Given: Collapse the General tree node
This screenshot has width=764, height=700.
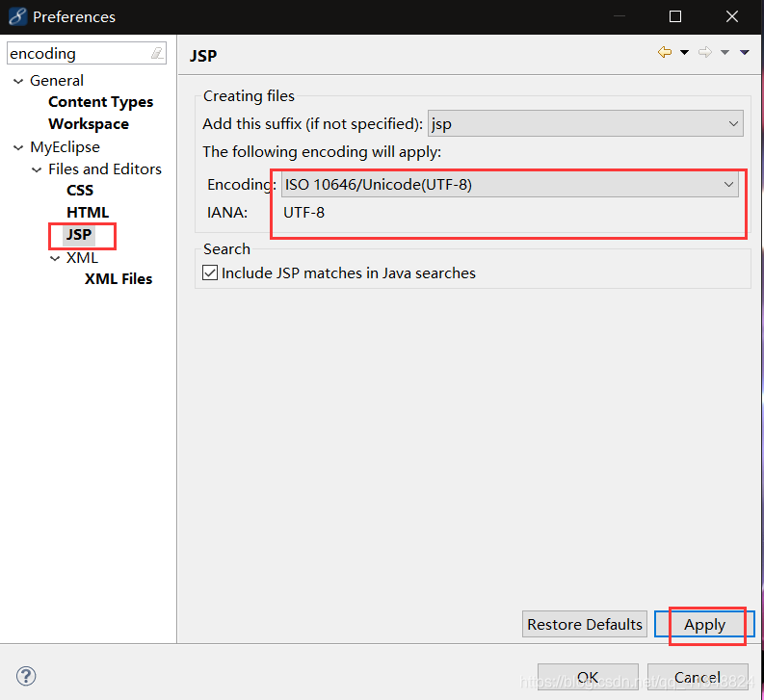Looking at the screenshot, I should pos(18,81).
